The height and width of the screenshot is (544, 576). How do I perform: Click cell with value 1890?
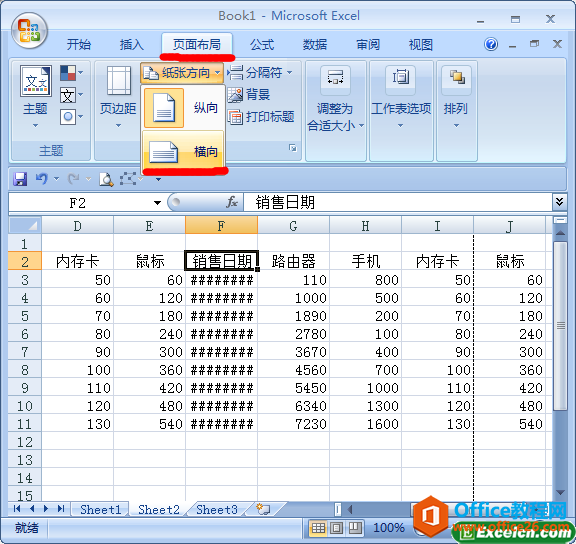(294, 316)
